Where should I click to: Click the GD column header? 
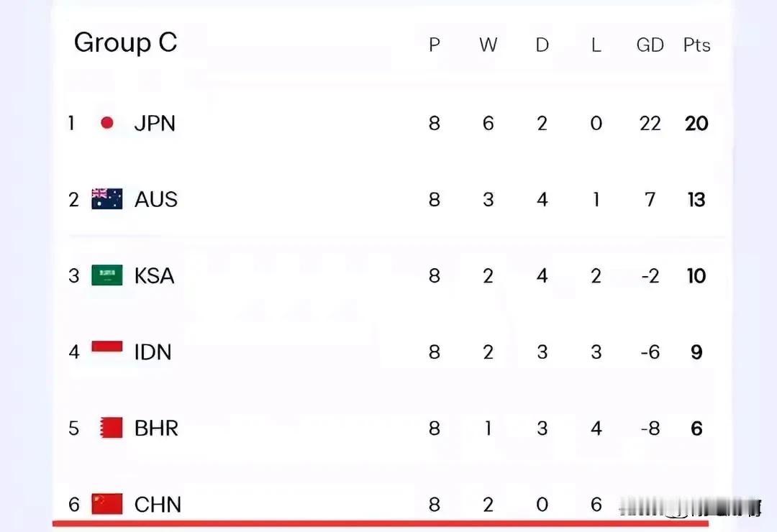[650, 45]
